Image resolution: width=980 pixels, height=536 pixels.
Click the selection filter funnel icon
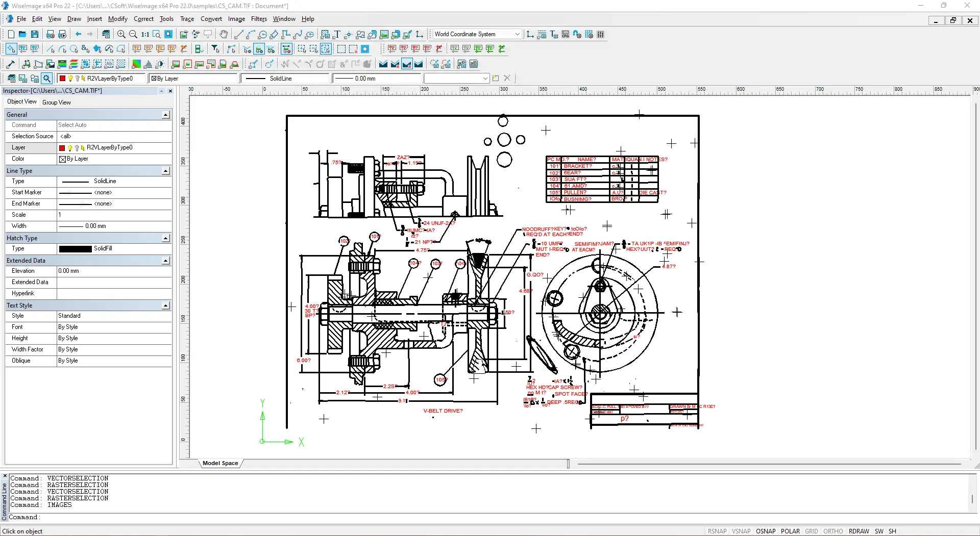(x=215, y=49)
